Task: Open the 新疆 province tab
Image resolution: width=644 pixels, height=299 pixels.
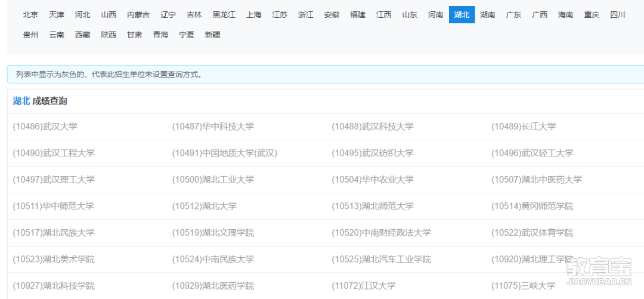Action: (x=213, y=35)
